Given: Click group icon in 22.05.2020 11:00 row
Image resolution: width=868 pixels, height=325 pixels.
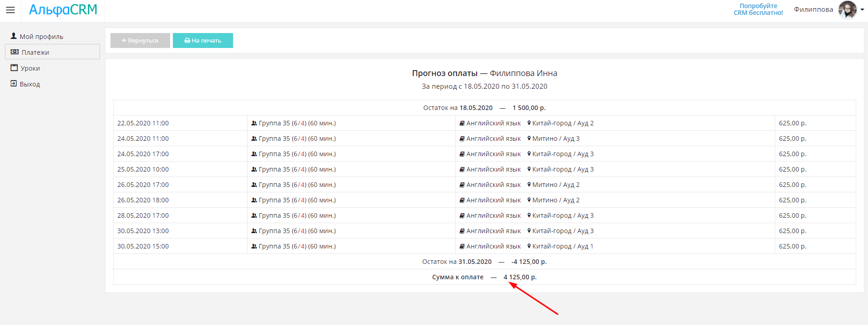Looking at the screenshot, I should pos(254,123).
